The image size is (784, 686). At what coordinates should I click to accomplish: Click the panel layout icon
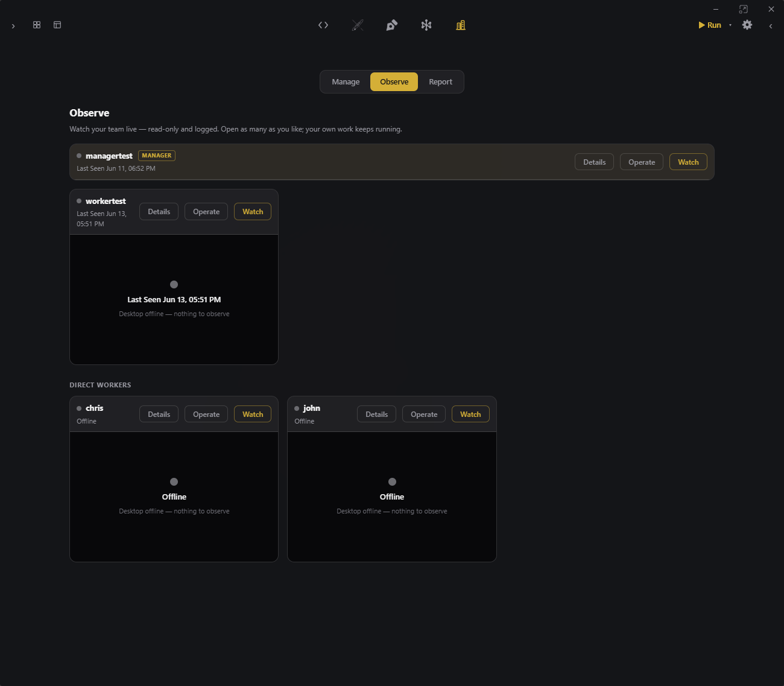point(57,25)
